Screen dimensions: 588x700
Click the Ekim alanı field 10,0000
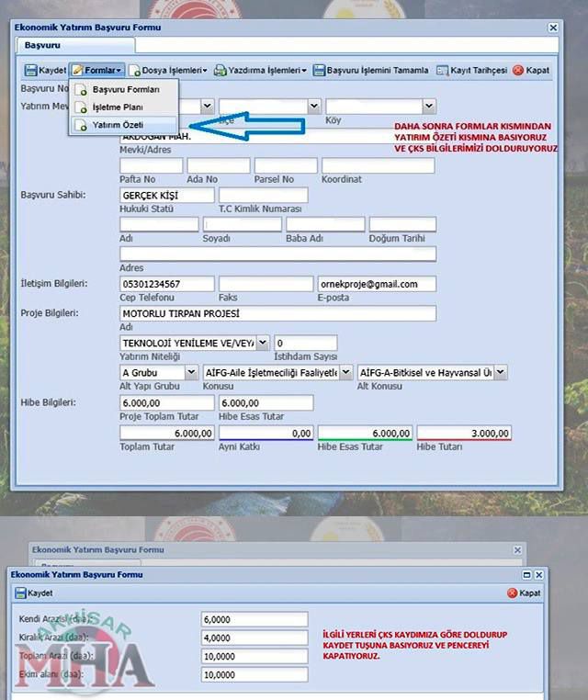[254, 674]
